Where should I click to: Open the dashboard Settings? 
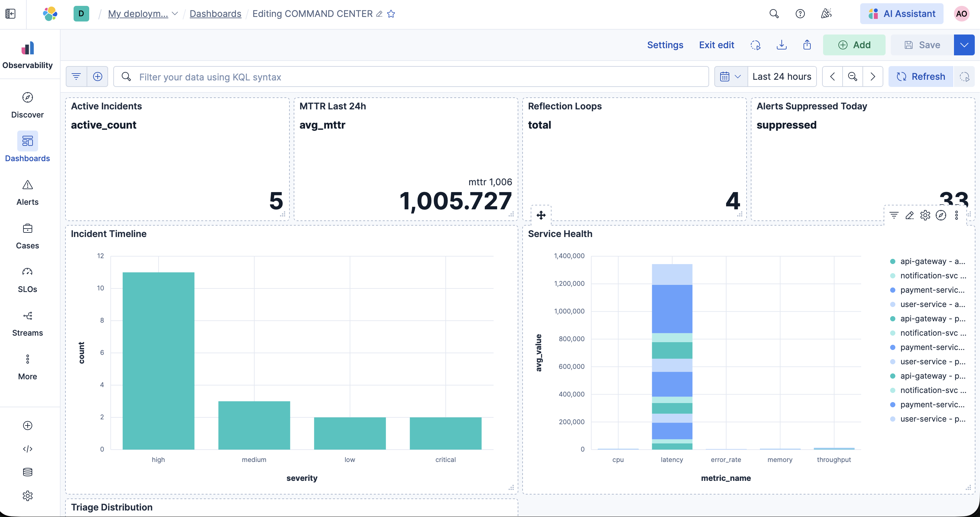(665, 45)
